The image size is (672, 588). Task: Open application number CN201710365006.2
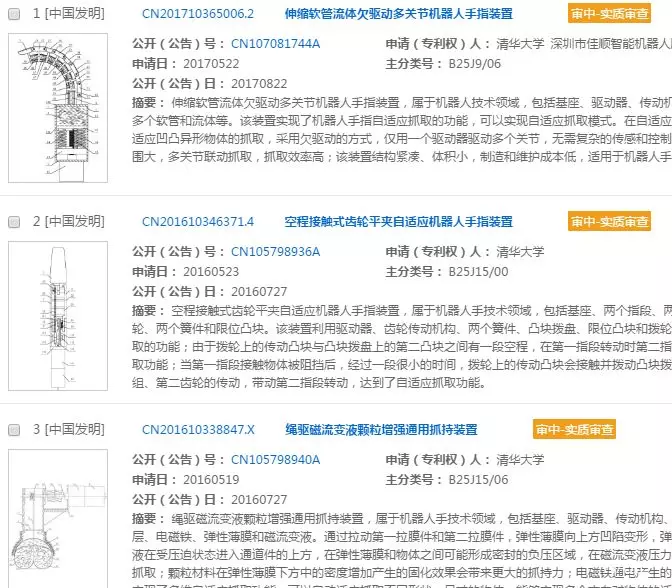coord(198,14)
